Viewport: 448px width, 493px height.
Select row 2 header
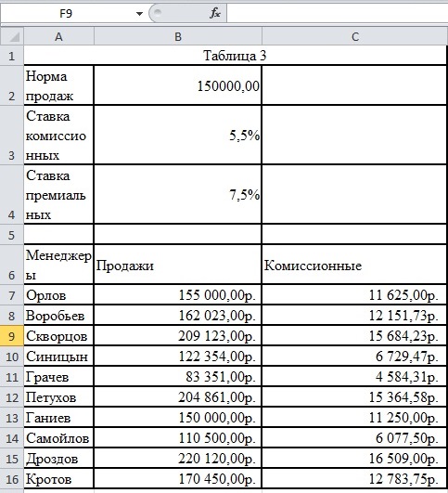12,85
